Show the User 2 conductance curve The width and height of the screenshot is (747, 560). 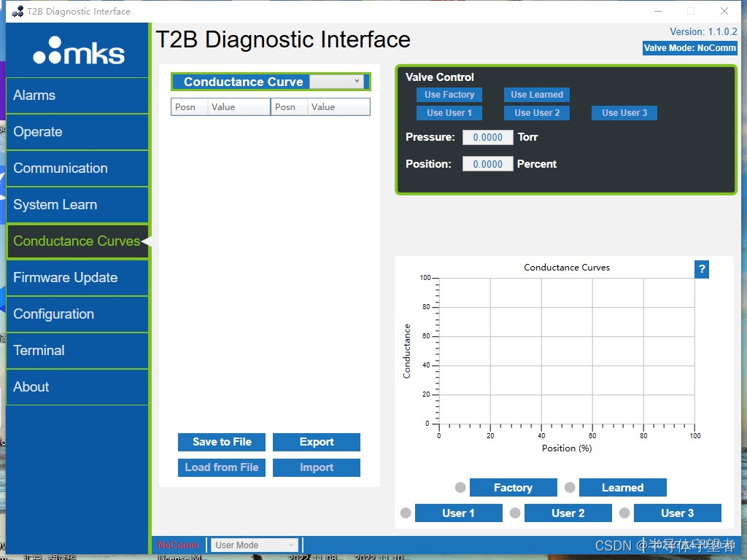point(568,513)
